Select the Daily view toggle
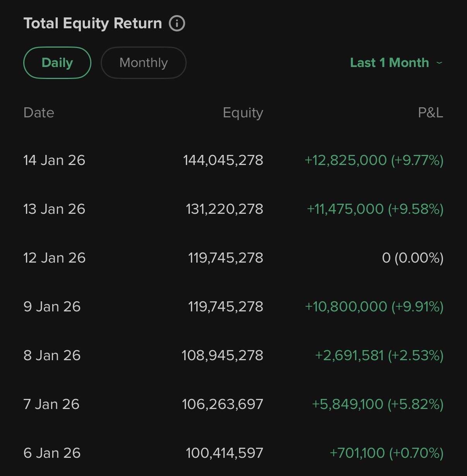The image size is (467, 476). pos(57,63)
